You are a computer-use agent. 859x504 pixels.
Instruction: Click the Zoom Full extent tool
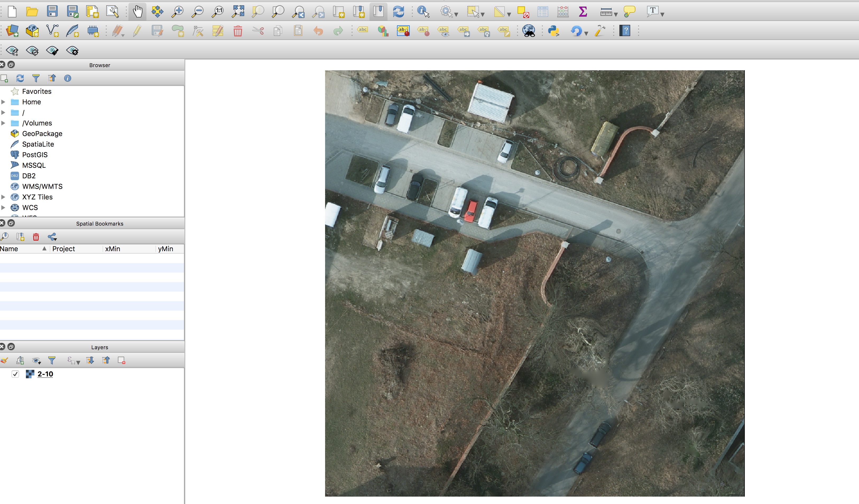[x=238, y=12]
